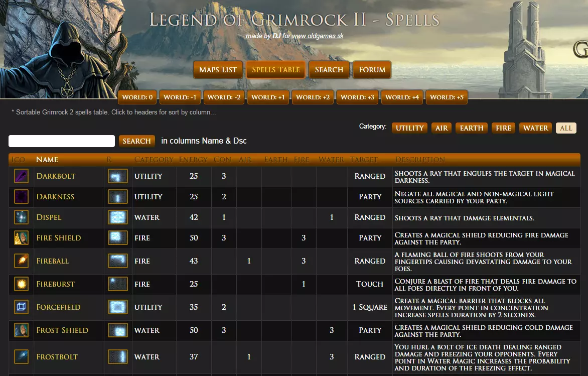Click the rune pattern image for Darkness
This screenshot has width=588, height=376.
click(118, 197)
